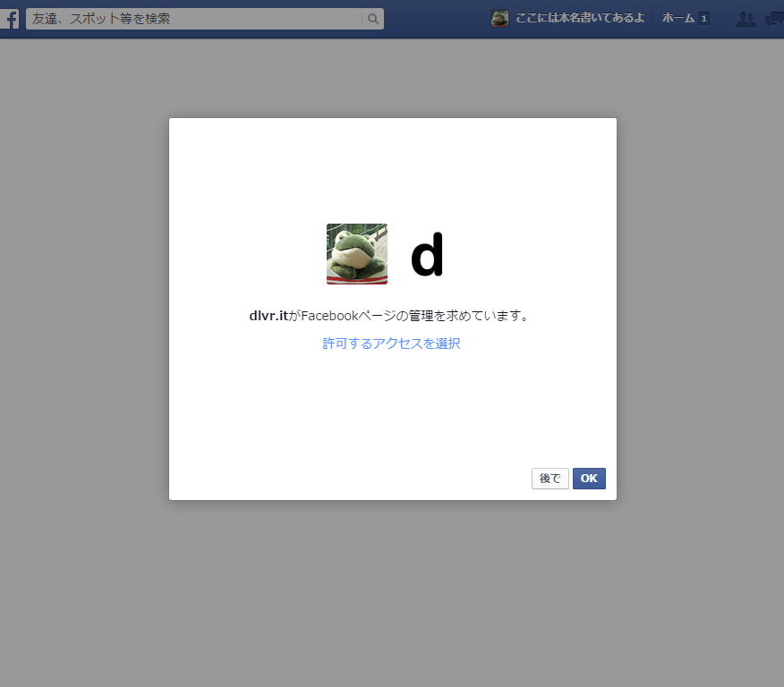Go to ホーム in the top bar
This screenshot has width=784, height=687.
click(x=678, y=19)
